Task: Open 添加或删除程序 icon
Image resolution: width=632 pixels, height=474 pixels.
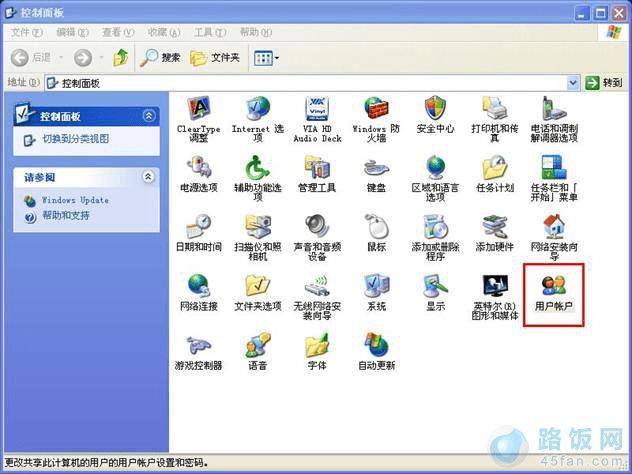Action: (x=435, y=227)
